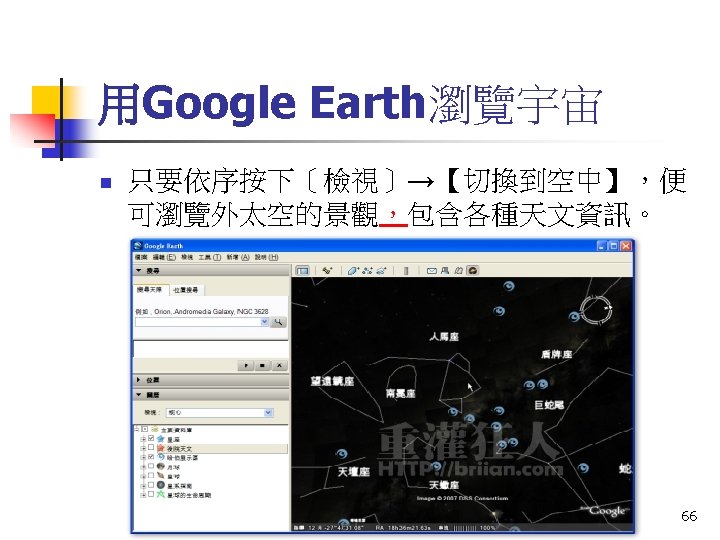Switch to the location search tab
The image size is (720, 540).
pyautogui.click(x=186, y=290)
